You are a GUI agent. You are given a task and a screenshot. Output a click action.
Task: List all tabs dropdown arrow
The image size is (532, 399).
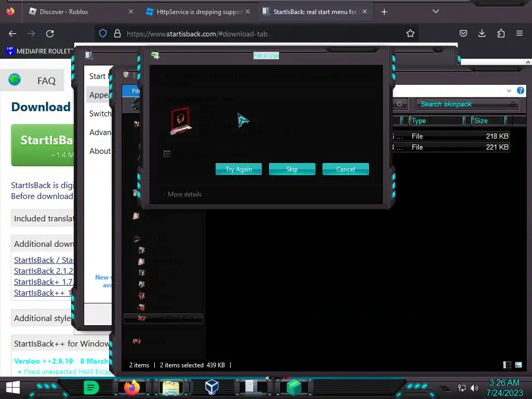pyautogui.click(x=436, y=11)
